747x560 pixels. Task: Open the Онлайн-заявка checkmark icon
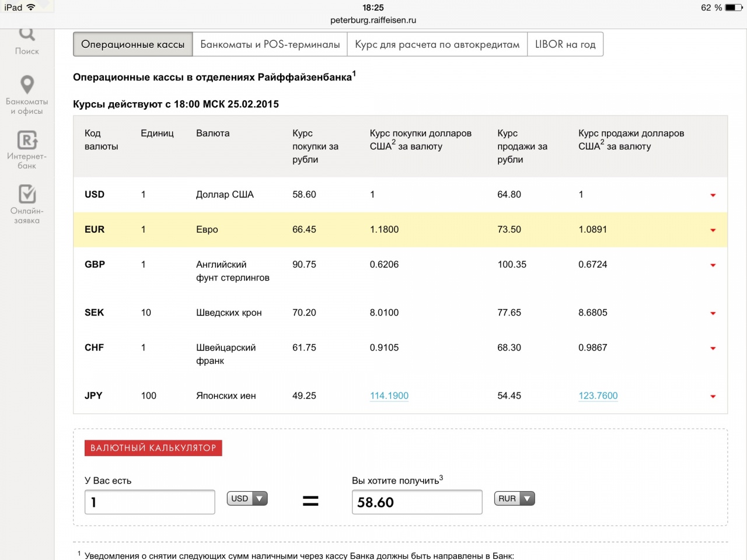tap(27, 194)
